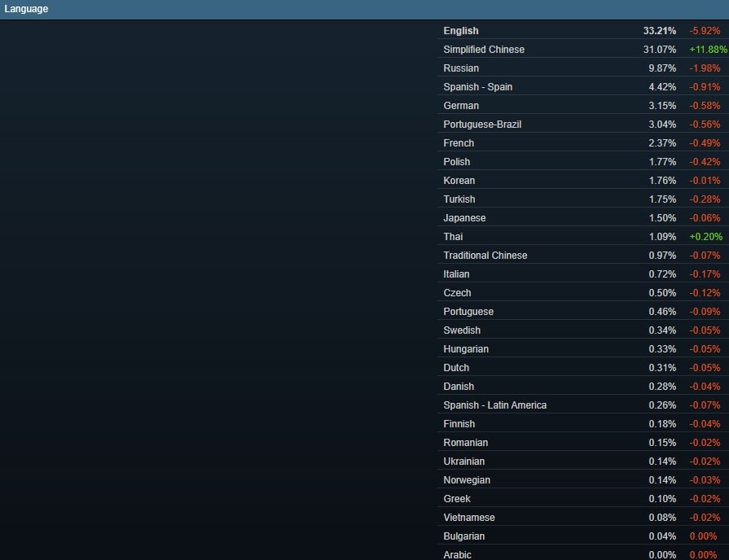Click the Turkish language entry
Image resolution: width=729 pixels, height=560 pixels.
click(x=583, y=199)
